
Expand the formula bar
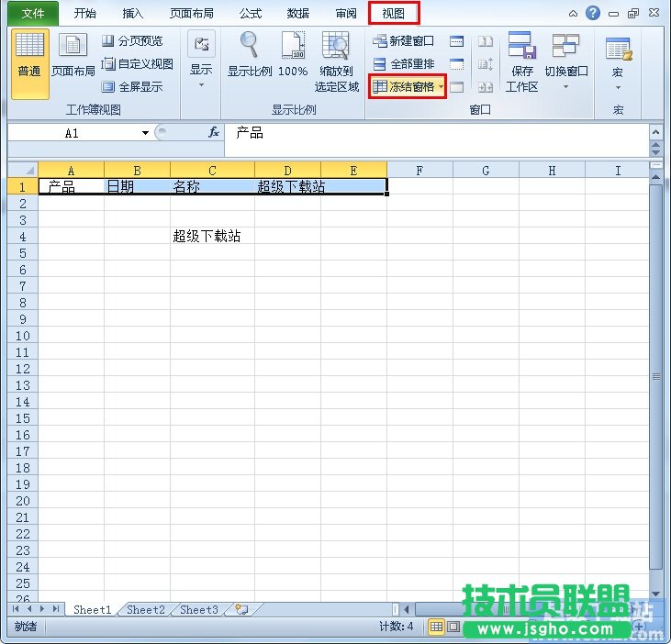tap(655, 133)
